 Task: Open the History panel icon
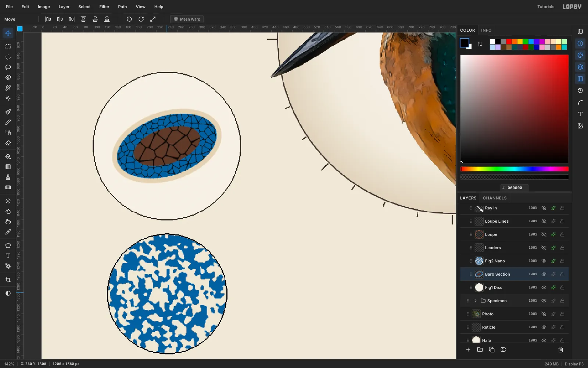(580, 91)
